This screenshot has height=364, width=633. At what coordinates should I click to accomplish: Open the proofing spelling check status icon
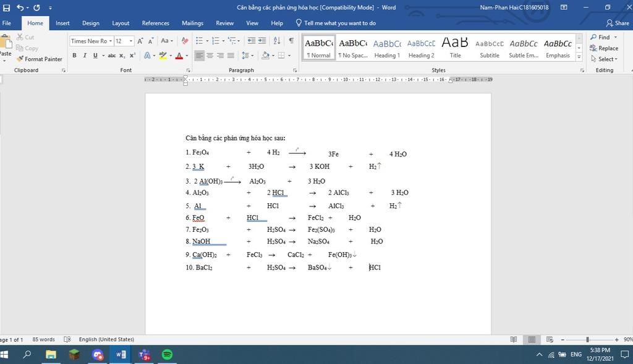(67, 339)
